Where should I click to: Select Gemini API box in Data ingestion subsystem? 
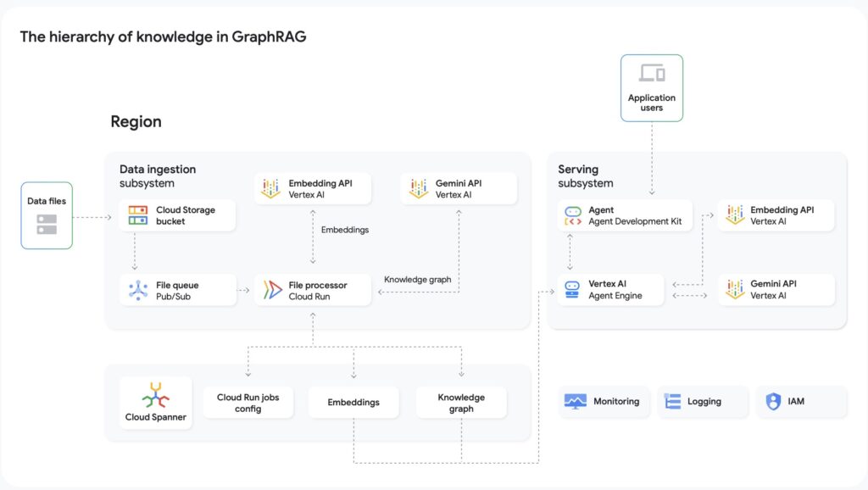pyautogui.click(x=459, y=188)
